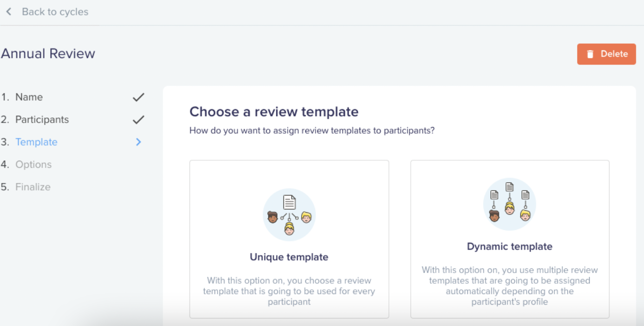Open the Finalize step
This screenshot has height=326, width=644.
pos(33,187)
